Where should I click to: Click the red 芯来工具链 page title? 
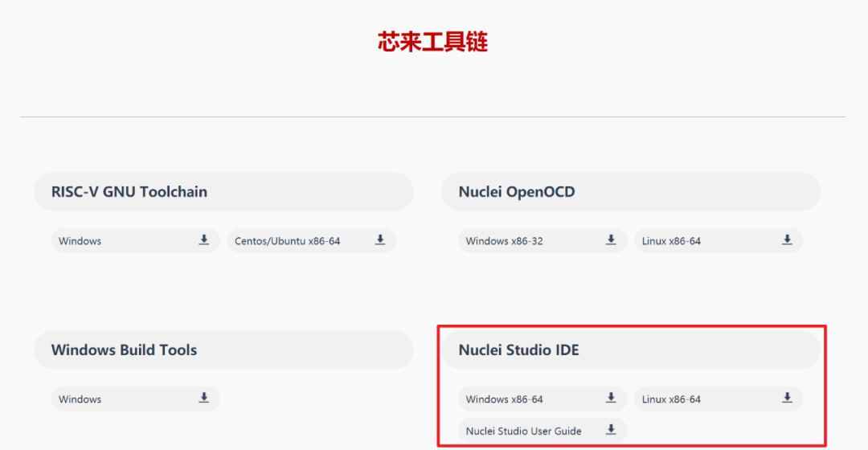(x=432, y=42)
